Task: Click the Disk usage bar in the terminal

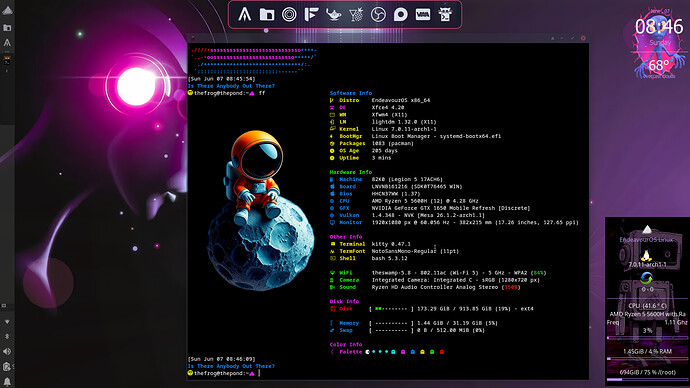Action: (392, 309)
